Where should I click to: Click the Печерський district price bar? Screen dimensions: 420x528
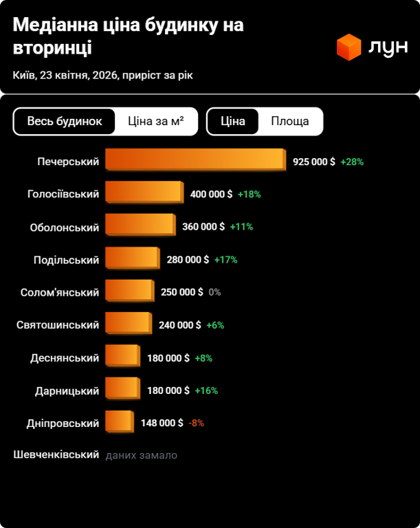(x=195, y=162)
